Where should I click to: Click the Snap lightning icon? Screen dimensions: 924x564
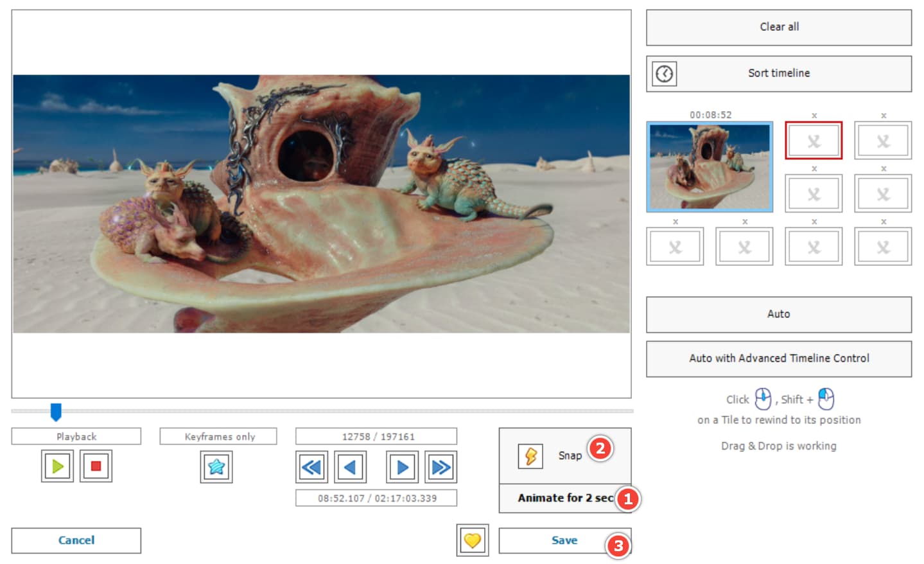tap(530, 456)
